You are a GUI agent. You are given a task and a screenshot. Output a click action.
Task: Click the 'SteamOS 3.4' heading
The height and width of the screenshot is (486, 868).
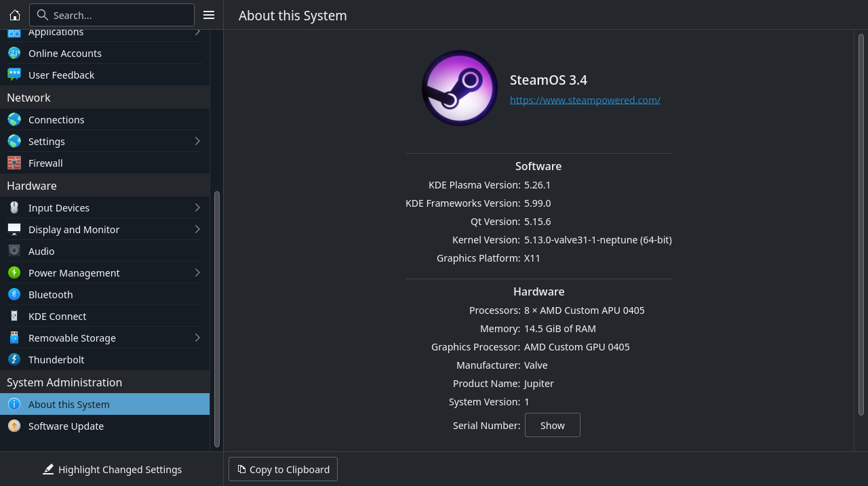pyautogui.click(x=549, y=80)
